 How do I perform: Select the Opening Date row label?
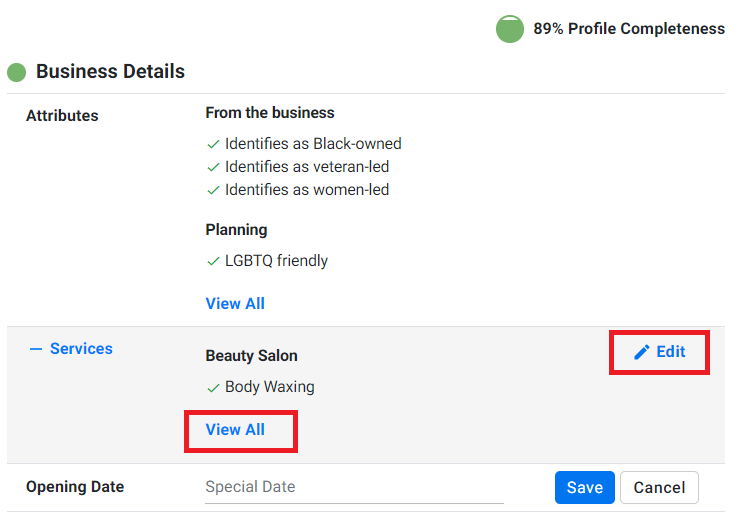[75, 487]
